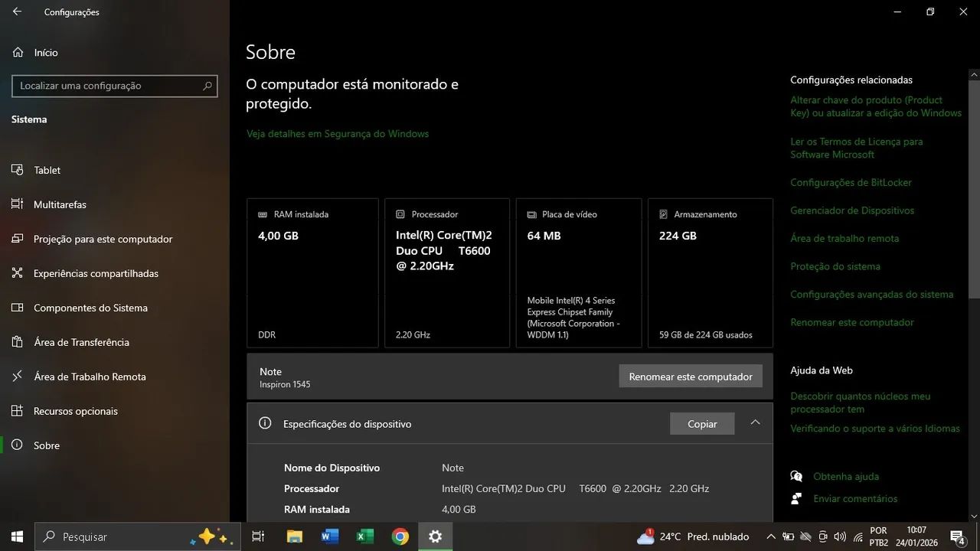This screenshot has width=980, height=551.
Task: Click Enviar comentários
Action: tap(855, 498)
